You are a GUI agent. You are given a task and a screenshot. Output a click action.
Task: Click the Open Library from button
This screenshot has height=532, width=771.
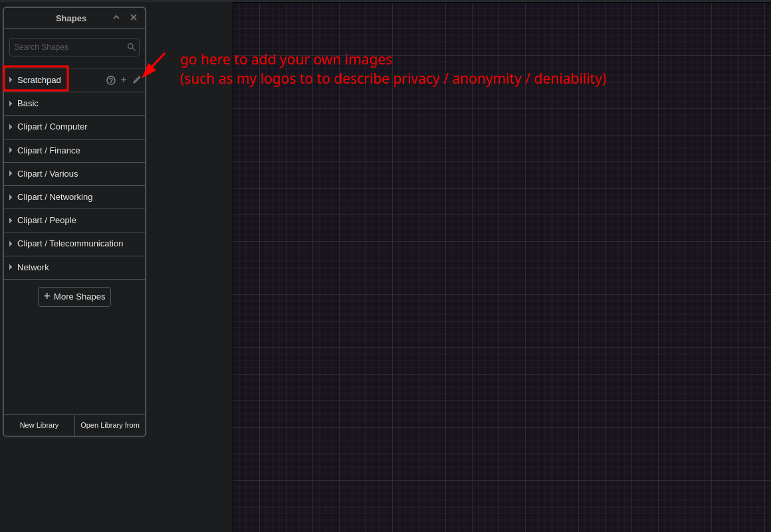coord(110,425)
